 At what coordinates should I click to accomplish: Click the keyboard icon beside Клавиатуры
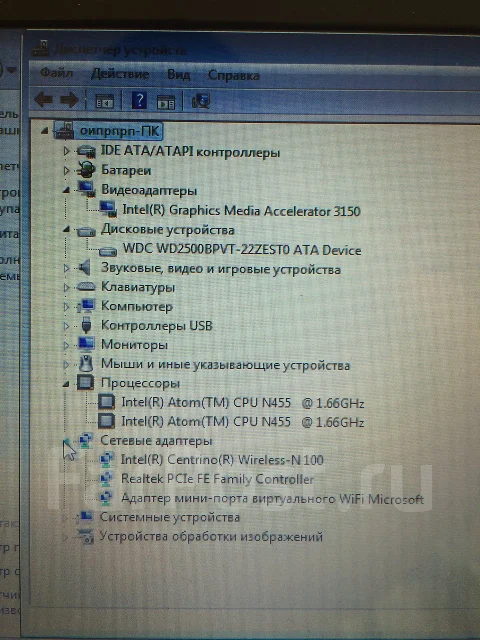tap(86, 287)
